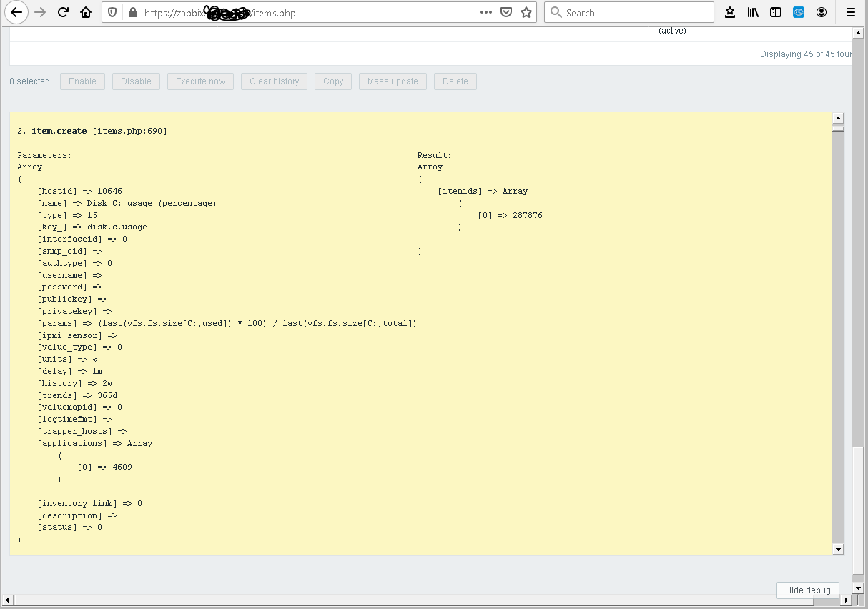Click the Execute now button
868x609 pixels.
click(x=200, y=81)
